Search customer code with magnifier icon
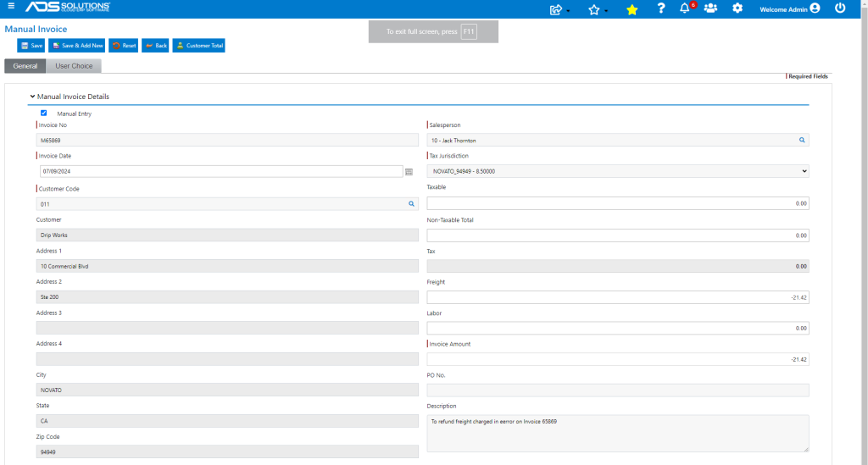 click(411, 204)
